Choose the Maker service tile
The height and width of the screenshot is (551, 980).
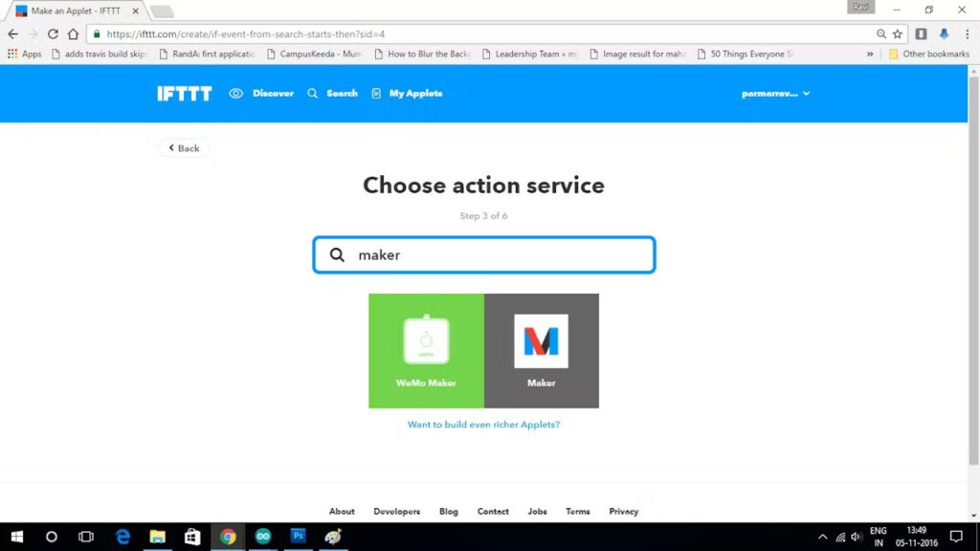[x=542, y=351]
